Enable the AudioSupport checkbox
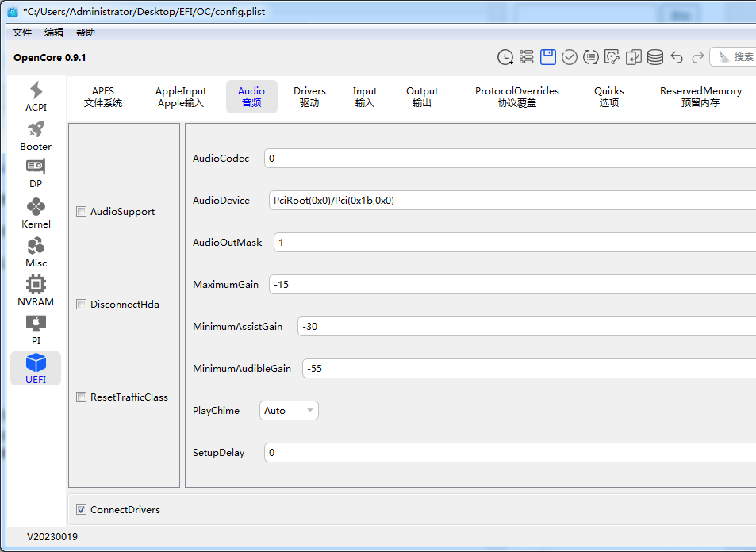 click(82, 212)
